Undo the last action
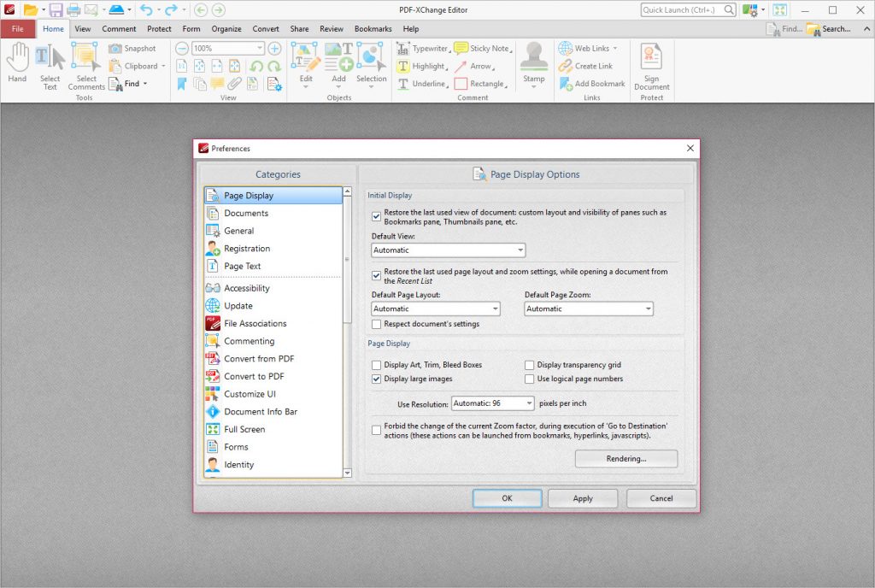 click(146, 9)
